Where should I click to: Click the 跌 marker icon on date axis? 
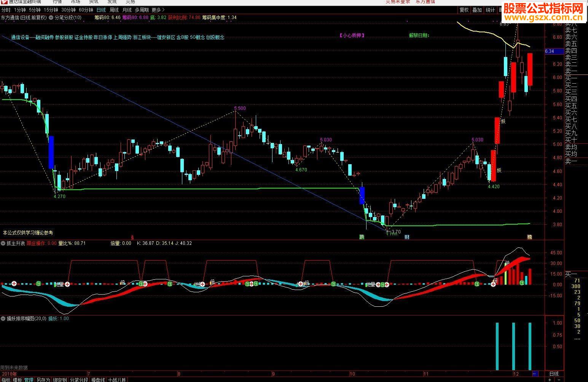(362, 237)
